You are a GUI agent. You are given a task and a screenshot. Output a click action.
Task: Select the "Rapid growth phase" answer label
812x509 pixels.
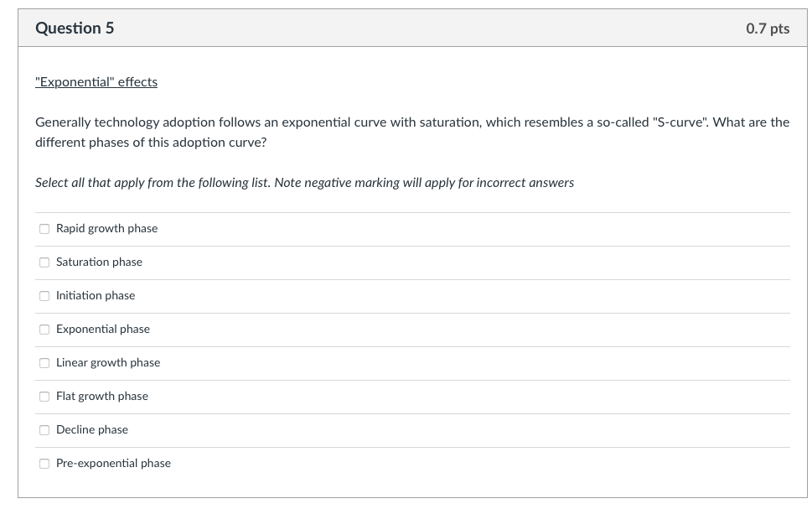(106, 228)
